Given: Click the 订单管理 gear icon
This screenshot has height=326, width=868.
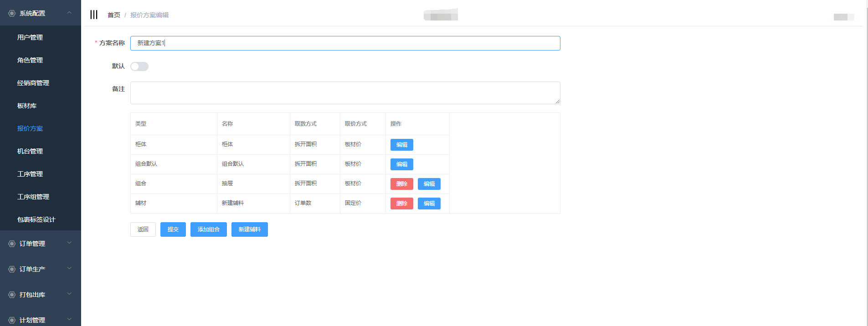Looking at the screenshot, I should (12, 244).
